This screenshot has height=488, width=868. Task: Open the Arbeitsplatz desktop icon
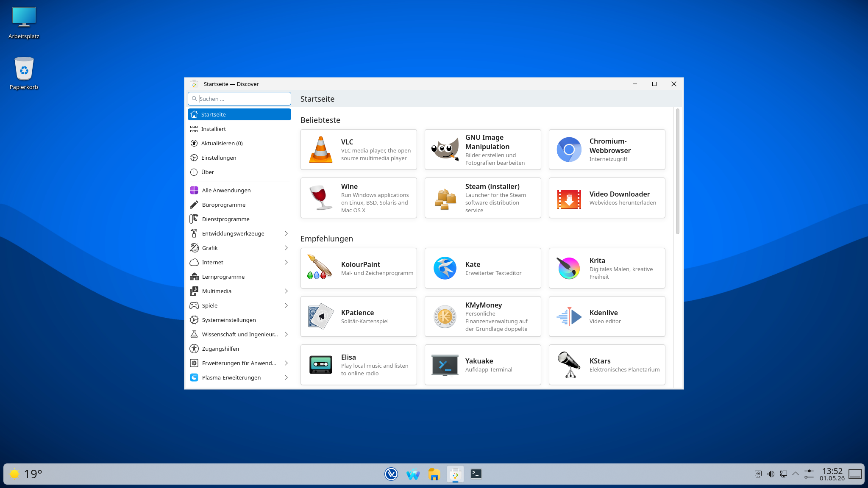point(24,22)
